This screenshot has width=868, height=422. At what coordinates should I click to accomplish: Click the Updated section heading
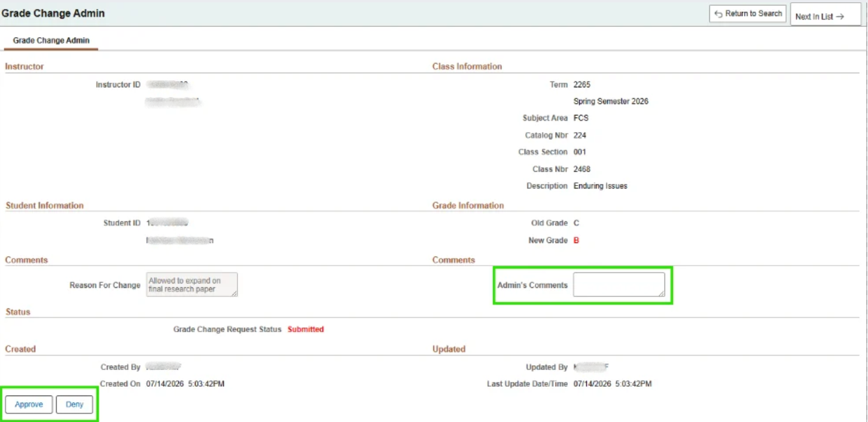[449, 349]
